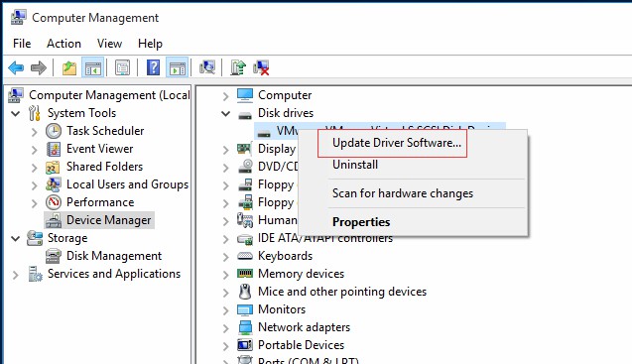Choose Uninstall from context menu
The image size is (632, 364).
click(355, 165)
